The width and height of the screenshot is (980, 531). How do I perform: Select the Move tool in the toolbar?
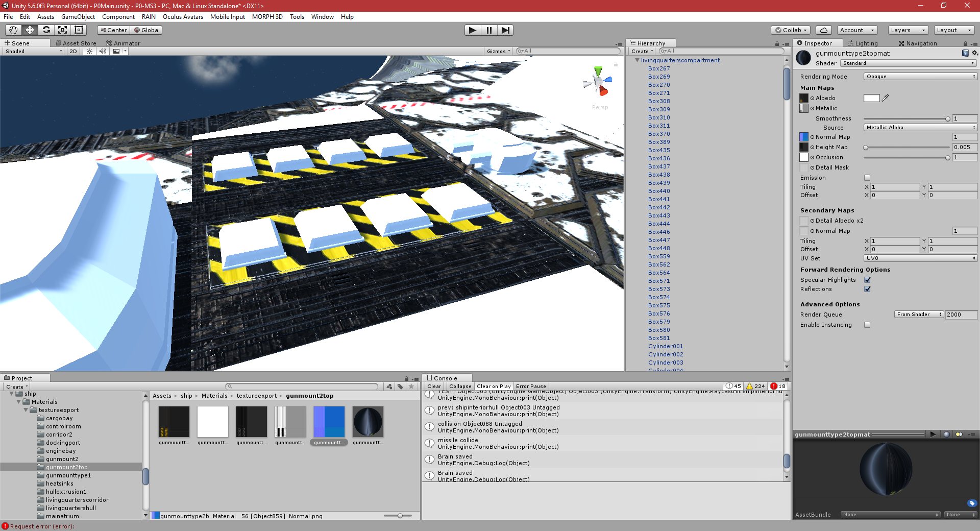click(x=30, y=30)
